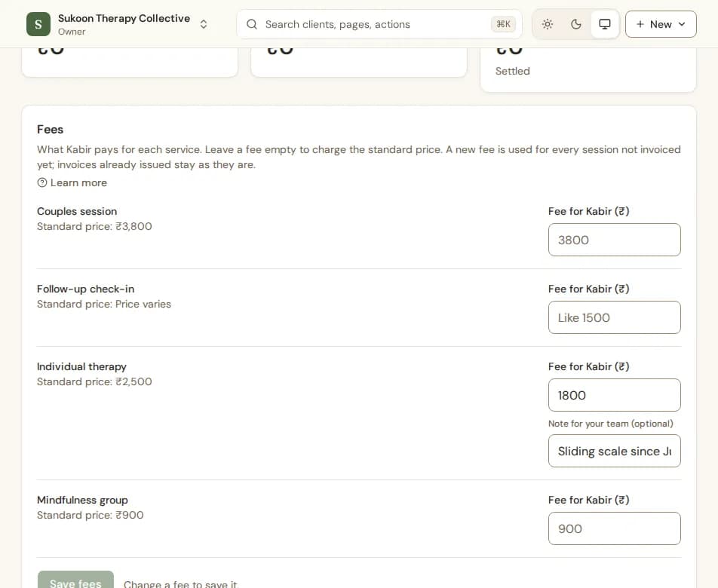
Task: Click the Follow-up check-in service name
Action: [86, 289]
